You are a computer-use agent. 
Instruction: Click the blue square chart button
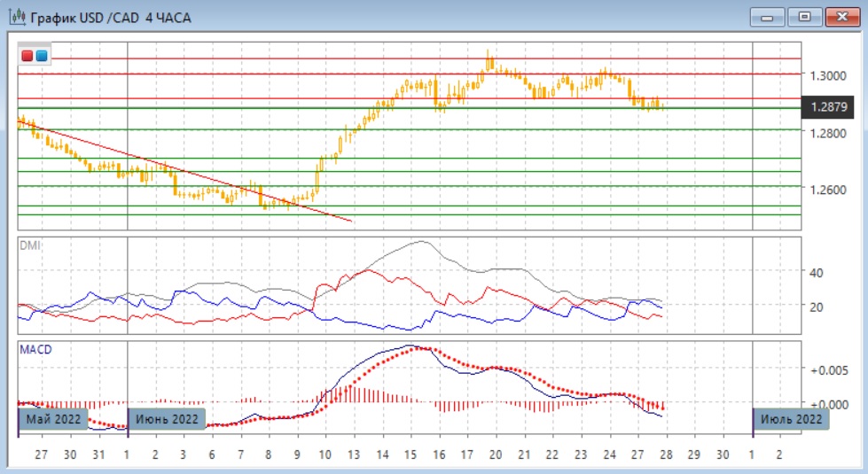click(41, 57)
